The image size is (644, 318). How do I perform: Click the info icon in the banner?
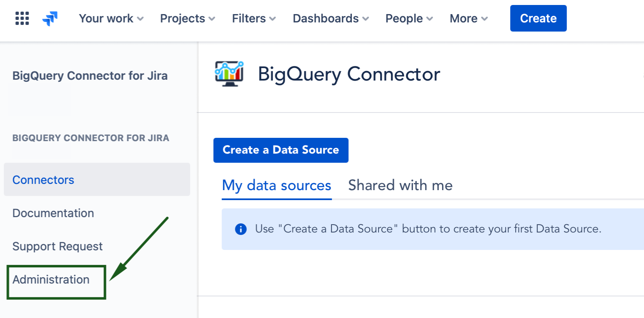[241, 229]
